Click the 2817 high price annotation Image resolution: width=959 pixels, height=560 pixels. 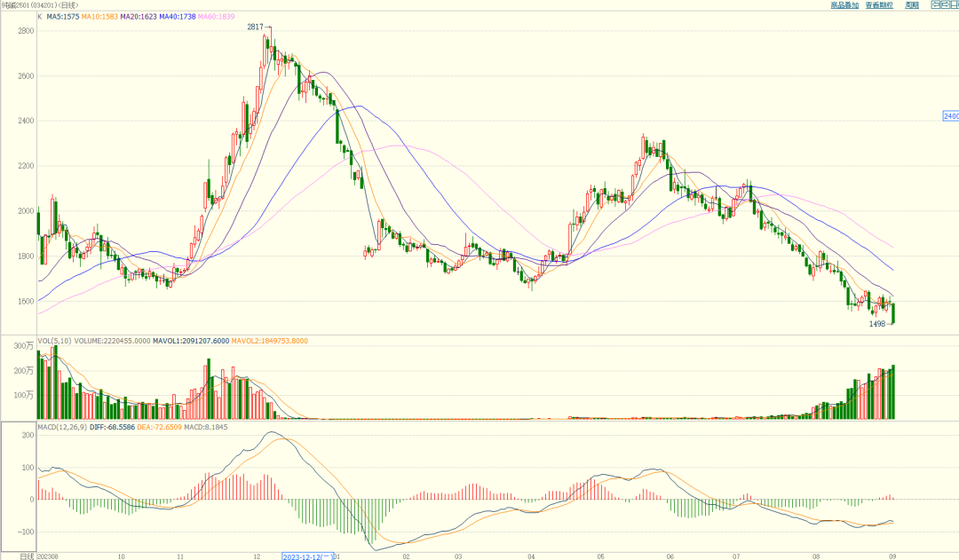tap(255, 28)
